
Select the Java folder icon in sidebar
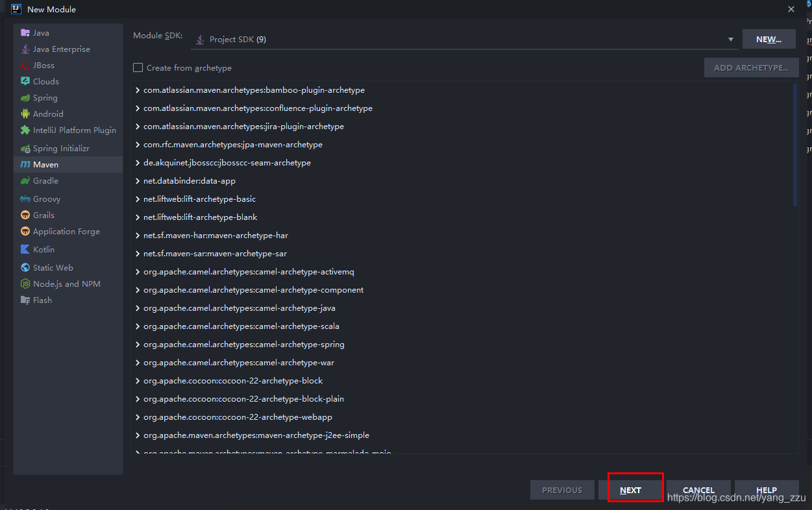[25, 32]
